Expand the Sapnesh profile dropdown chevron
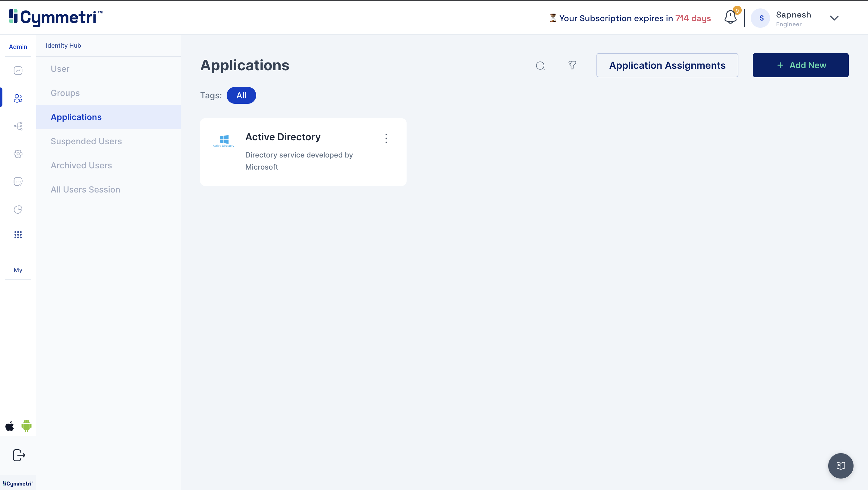Screen dimensions: 868x490 coord(834,18)
